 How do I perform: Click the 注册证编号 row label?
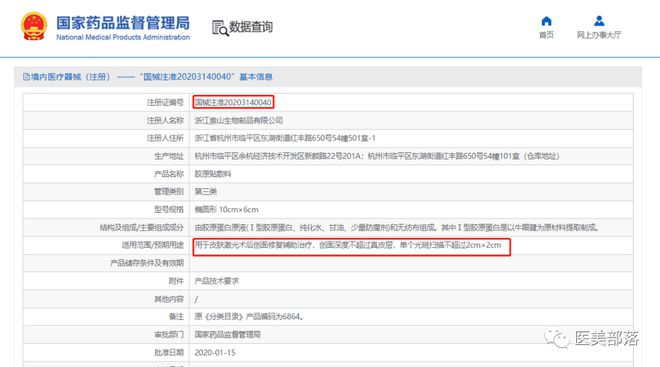point(165,102)
